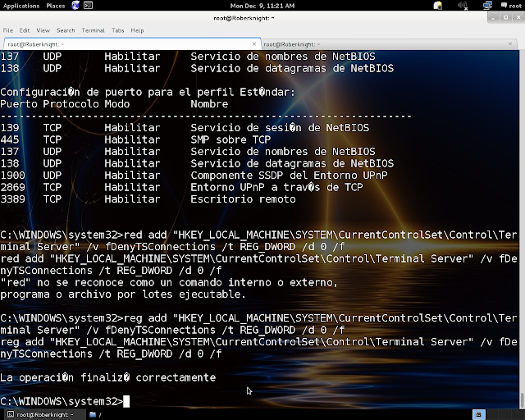Open the Places menu in top panel
The width and height of the screenshot is (525, 420).
[x=56, y=6]
